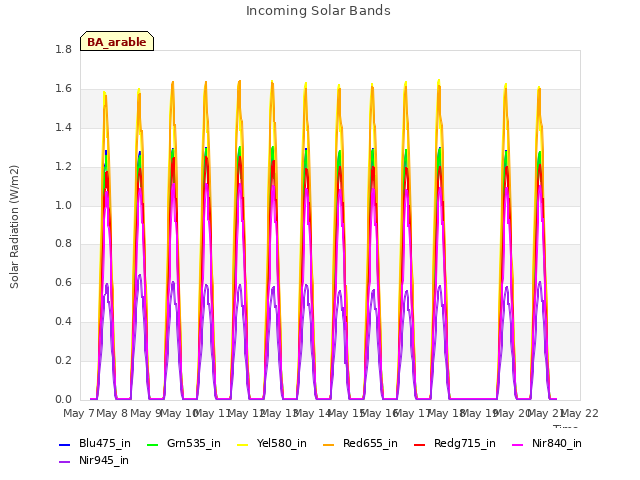
Task: Click the Blu475_in legend entry
Action: pos(95,444)
